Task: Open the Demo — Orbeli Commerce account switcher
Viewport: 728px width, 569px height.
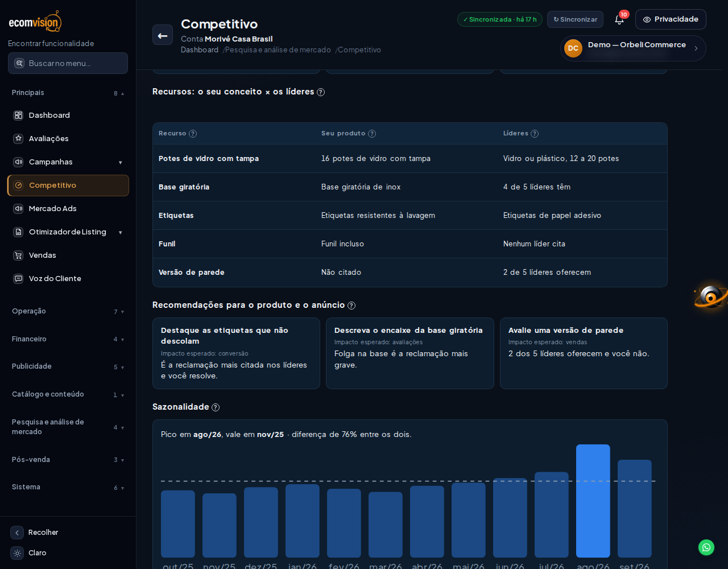Action: pos(633,48)
